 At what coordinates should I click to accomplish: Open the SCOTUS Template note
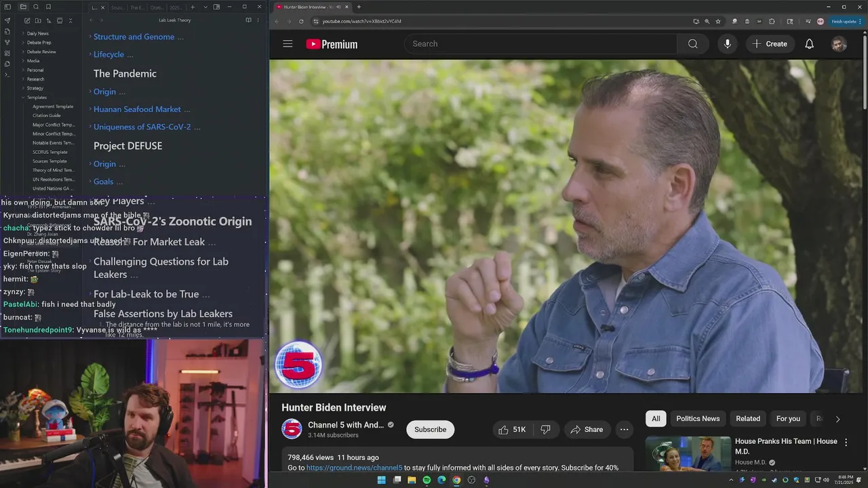pos(50,152)
